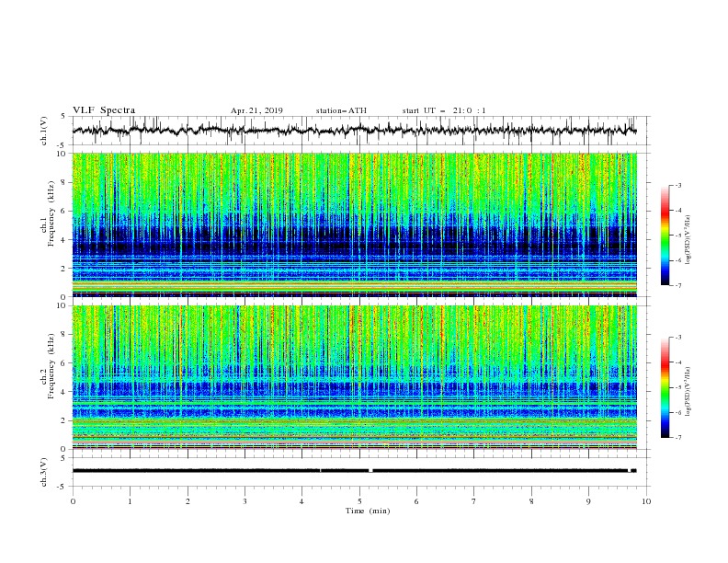Click the ch.2 spectrogram panel
This screenshot has width=728, height=563.
[354, 377]
